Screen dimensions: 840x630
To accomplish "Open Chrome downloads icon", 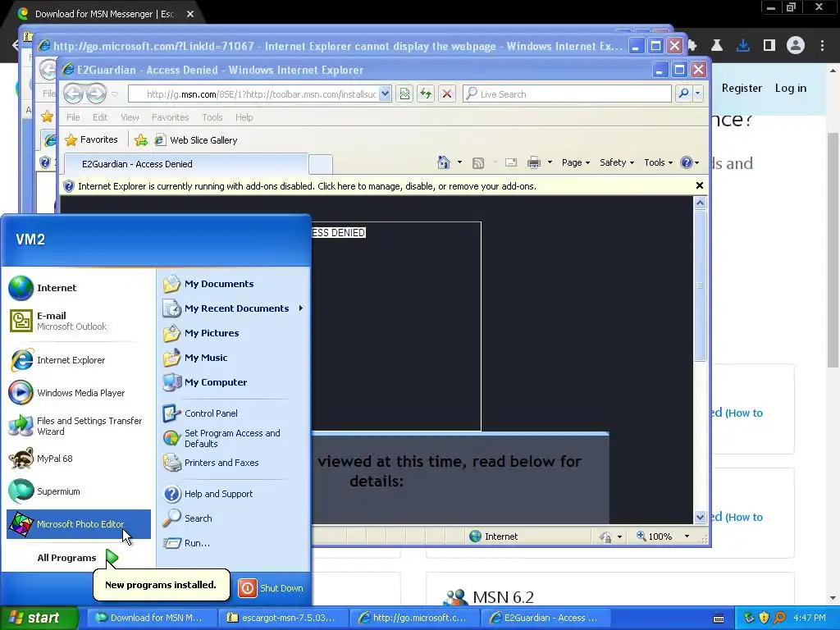I will click(x=743, y=46).
